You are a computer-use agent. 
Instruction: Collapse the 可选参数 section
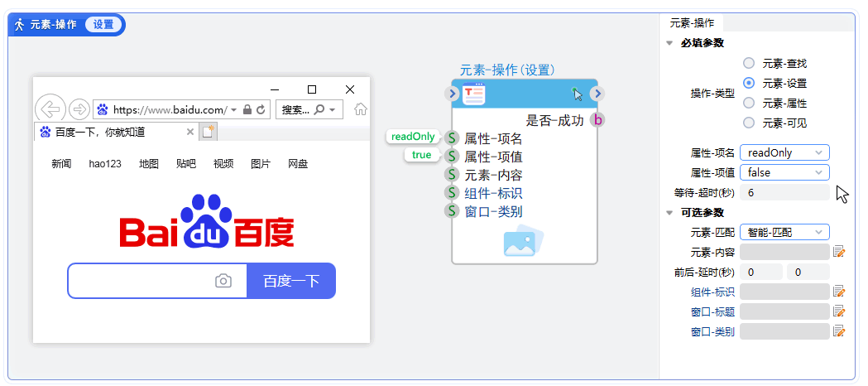click(669, 213)
